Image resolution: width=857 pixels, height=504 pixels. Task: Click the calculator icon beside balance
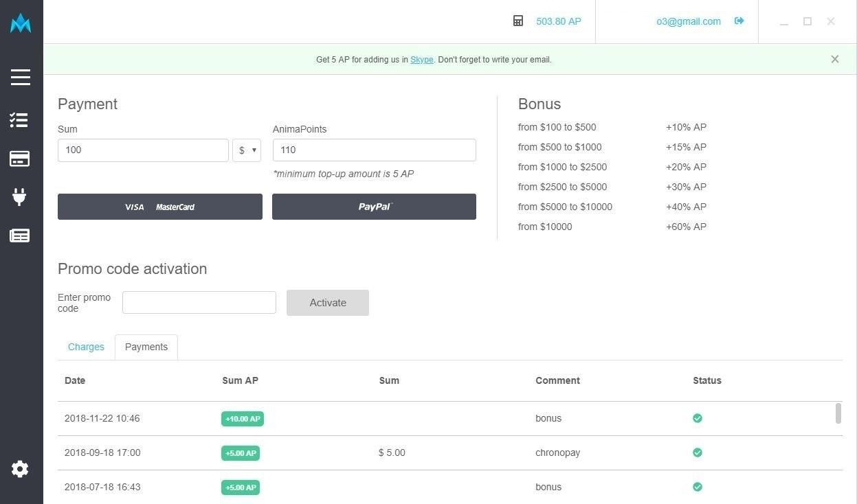(x=518, y=21)
